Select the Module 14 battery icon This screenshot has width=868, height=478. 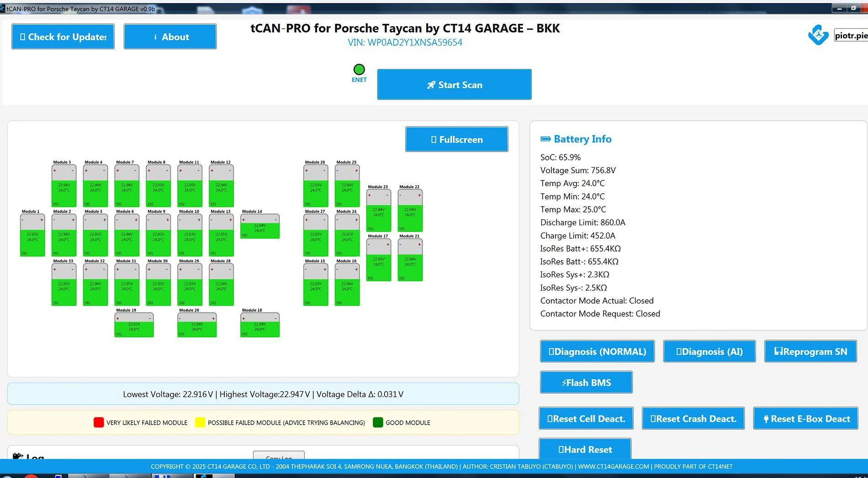(260, 226)
